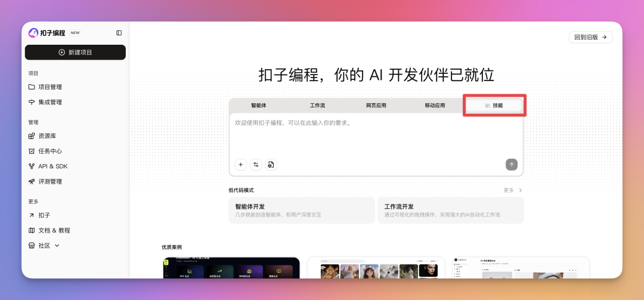Click the grid icon beside 资源库
644x300 pixels.
[x=32, y=136]
